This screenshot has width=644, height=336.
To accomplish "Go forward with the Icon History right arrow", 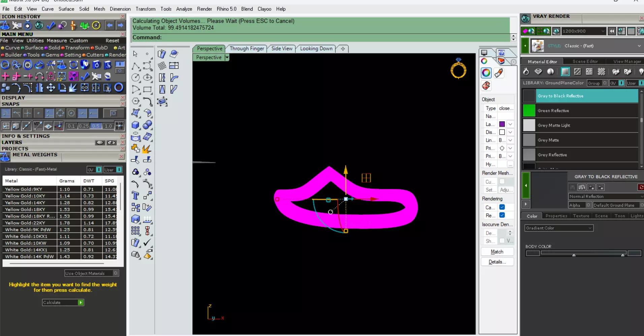I will [120, 25].
